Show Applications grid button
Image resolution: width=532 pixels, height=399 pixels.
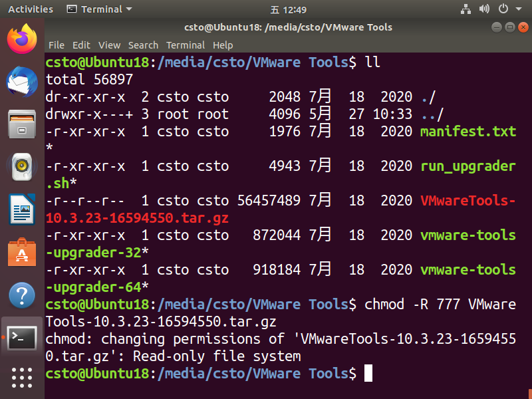tap(22, 378)
